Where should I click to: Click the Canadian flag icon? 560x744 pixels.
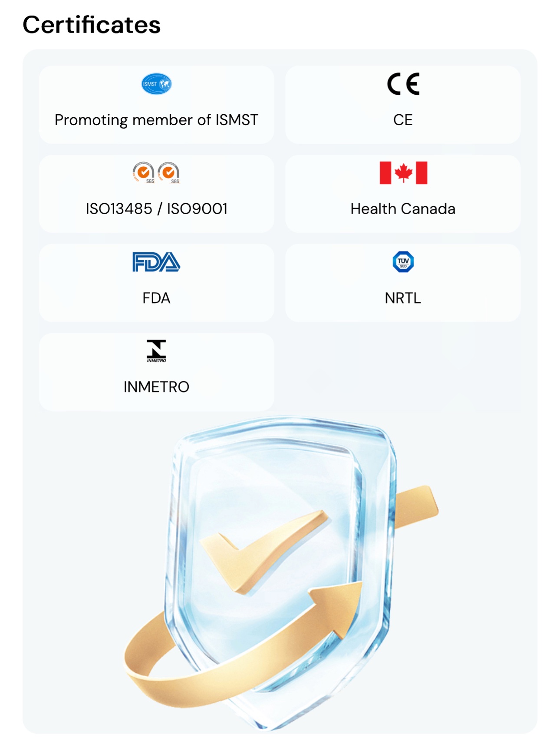point(403,173)
